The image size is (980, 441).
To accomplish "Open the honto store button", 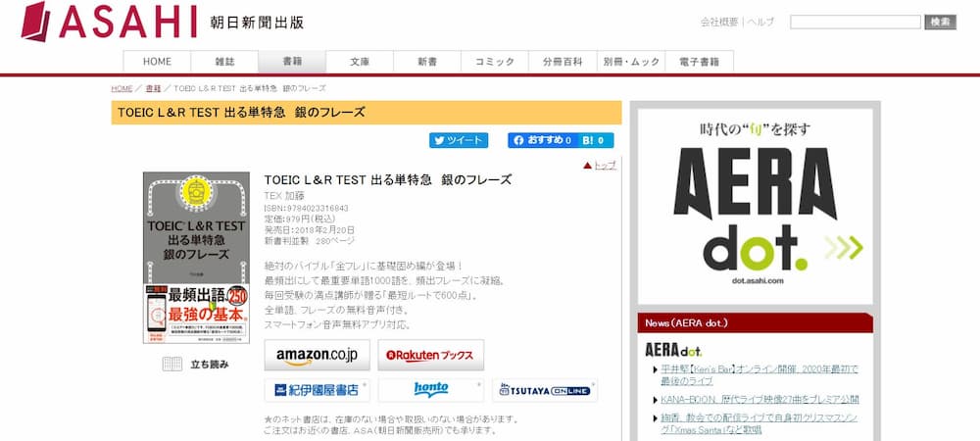I will pos(430,390).
